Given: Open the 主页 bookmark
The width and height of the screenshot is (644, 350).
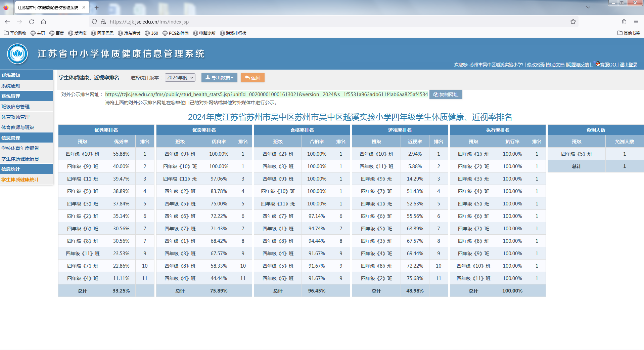Looking at the screenshot, I should pyautogui.click(x=38, y=33).
